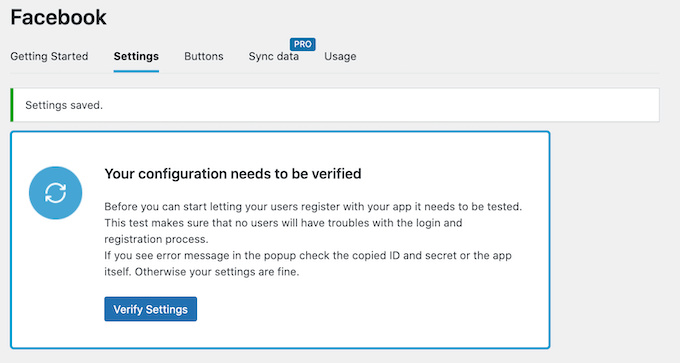Select the Settings tab
Screen dimensions: 680x363
click(x=136, y=56)
